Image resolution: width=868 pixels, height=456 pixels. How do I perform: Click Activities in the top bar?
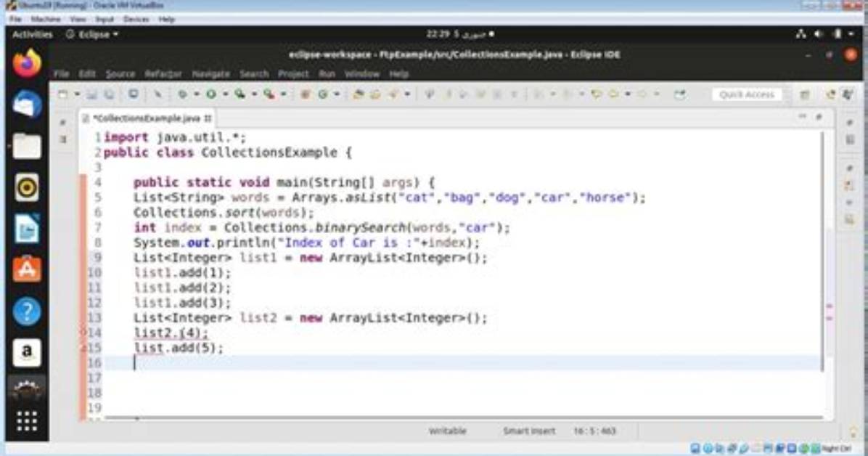32,34
